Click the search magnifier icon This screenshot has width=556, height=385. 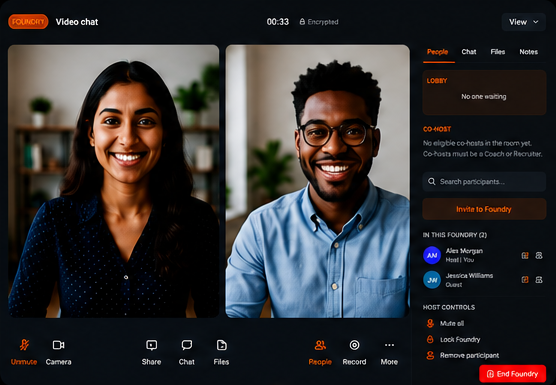coord(432,182)
